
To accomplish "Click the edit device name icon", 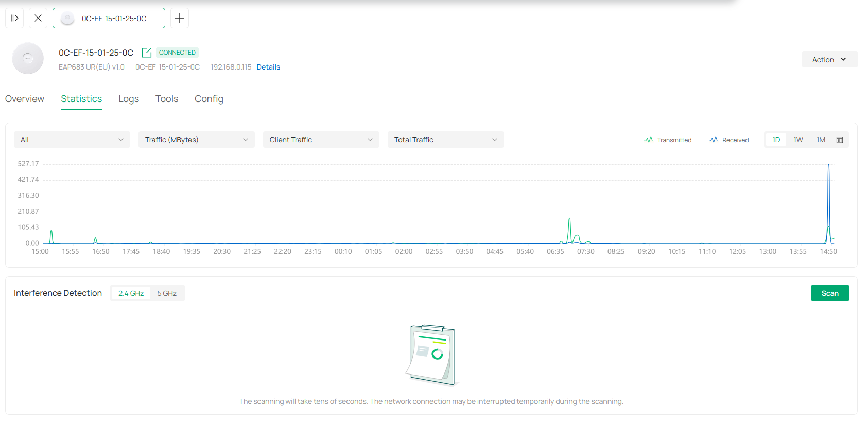I will pyautogui.click(x=147, y=53).
